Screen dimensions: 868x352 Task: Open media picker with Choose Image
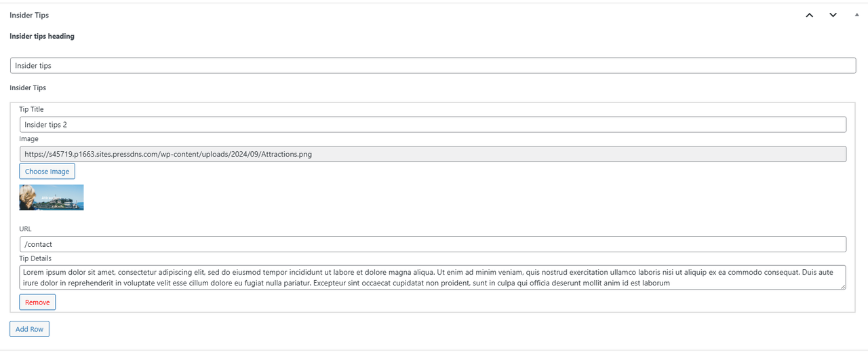47,172
